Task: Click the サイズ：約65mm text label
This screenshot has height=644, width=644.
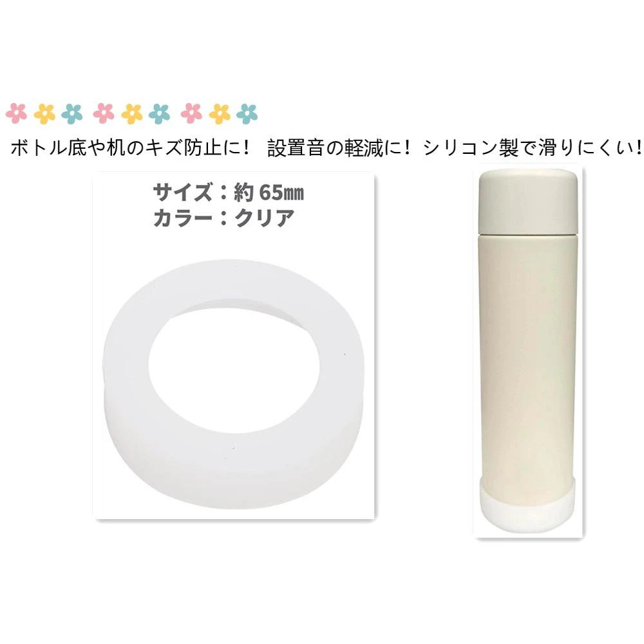Action: [x=229, y=192]
